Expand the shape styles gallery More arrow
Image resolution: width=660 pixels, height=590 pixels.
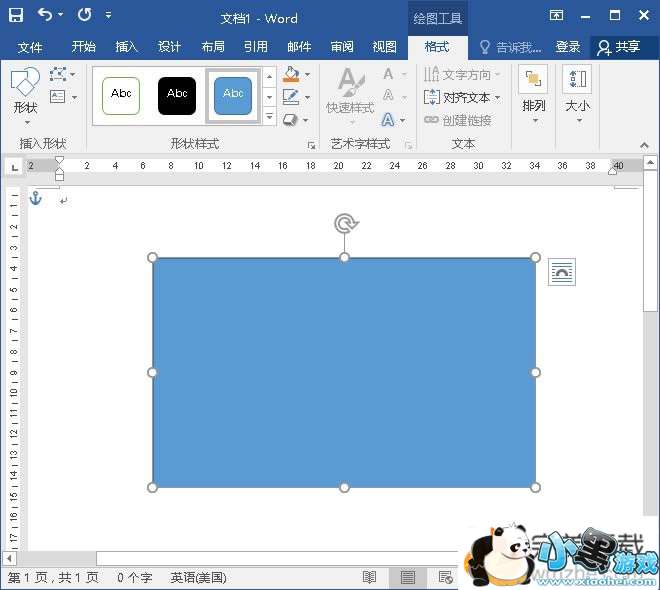[x=269, y=117]
